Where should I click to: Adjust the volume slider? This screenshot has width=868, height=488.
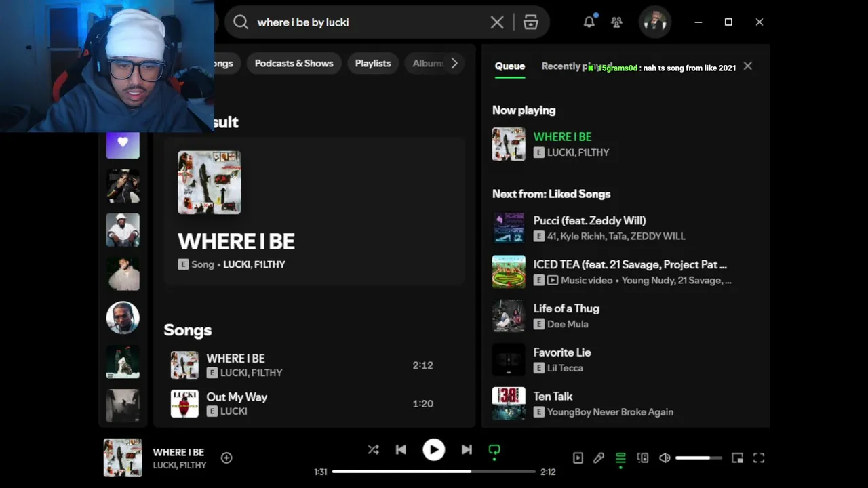point(698,458)
